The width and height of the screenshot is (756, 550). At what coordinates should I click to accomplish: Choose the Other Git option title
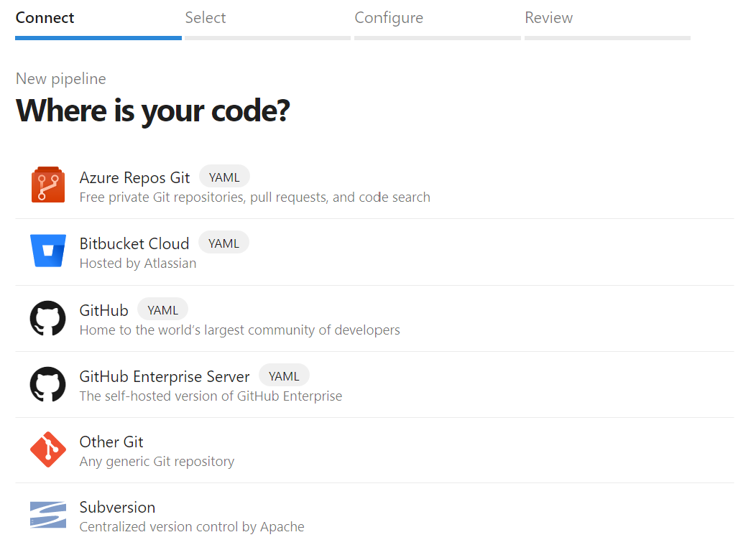(x=111, y=442)
